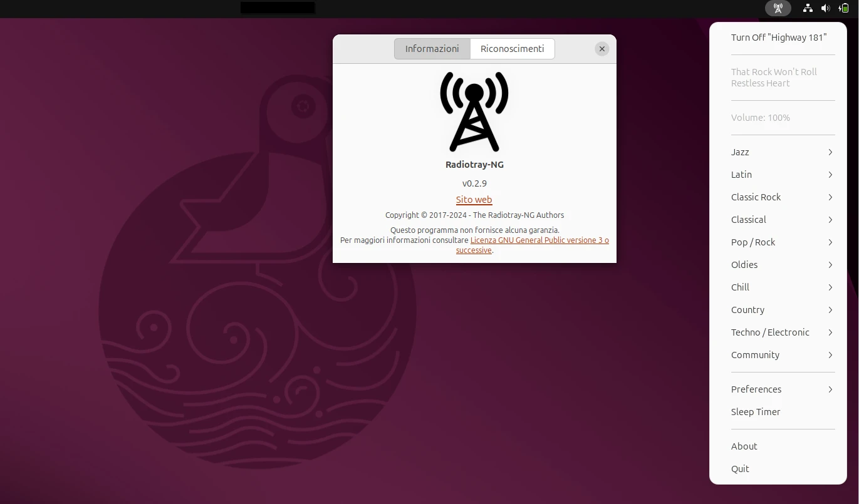Select the Informazioni tab
Screen dimensions: 859x504
pyautogui.click(x=432, y=48)
